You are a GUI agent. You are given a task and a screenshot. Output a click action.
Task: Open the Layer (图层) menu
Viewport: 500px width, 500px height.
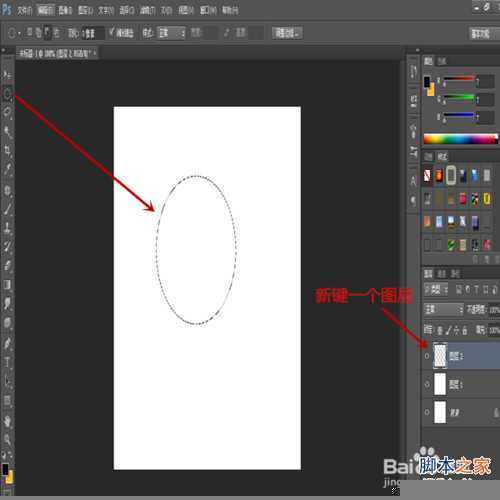86,10
